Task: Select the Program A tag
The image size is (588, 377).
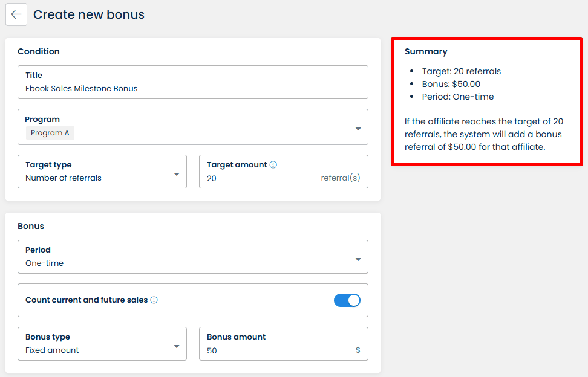Action: coord(50,133)
